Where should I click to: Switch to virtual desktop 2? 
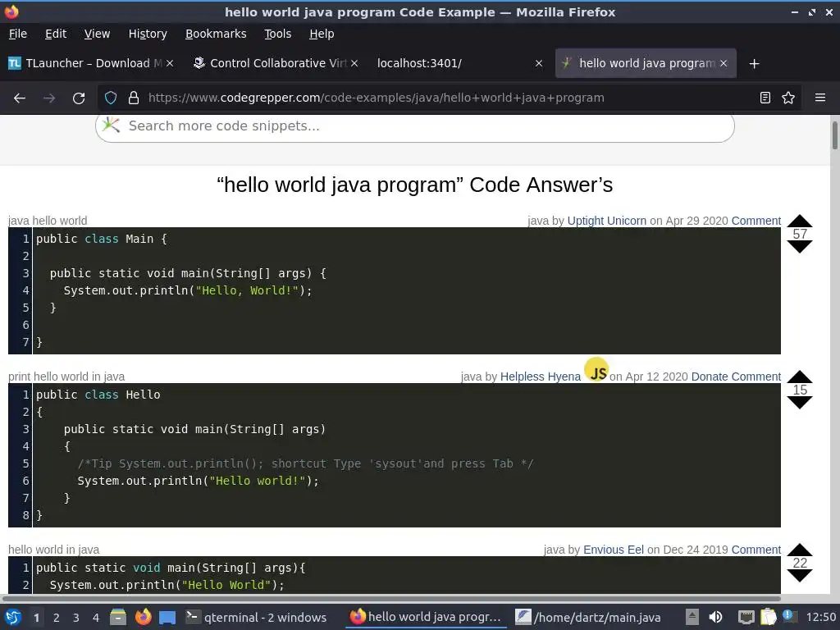click(x=56, y=618)
